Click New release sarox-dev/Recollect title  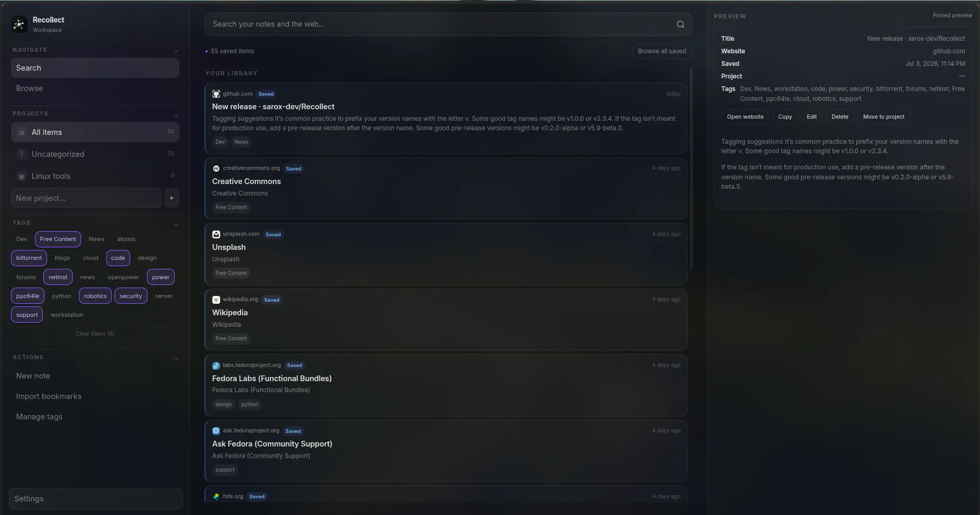pyautogui.click(x=273, y=107)
